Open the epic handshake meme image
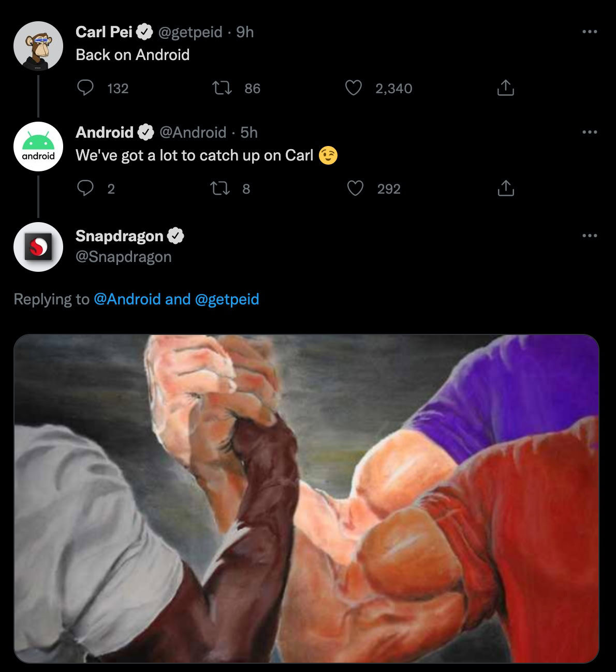The width and height of the screenshot is (616, 672). pos(306,498)
